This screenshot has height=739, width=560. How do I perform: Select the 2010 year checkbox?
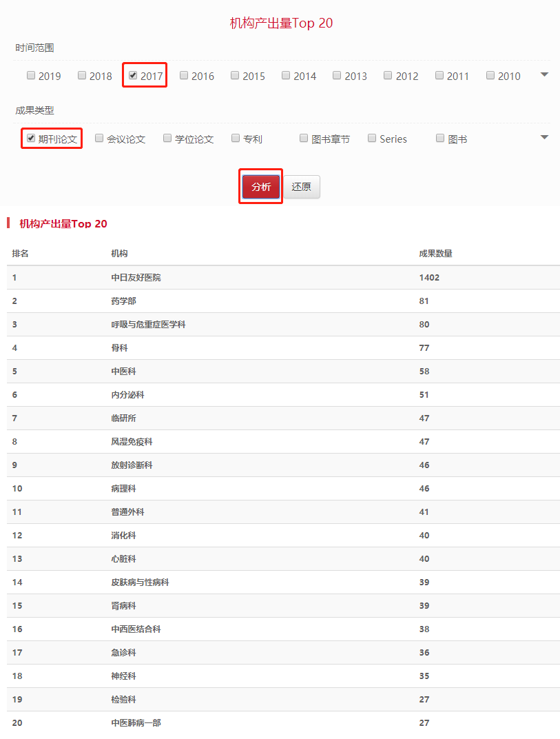point(490,76)
